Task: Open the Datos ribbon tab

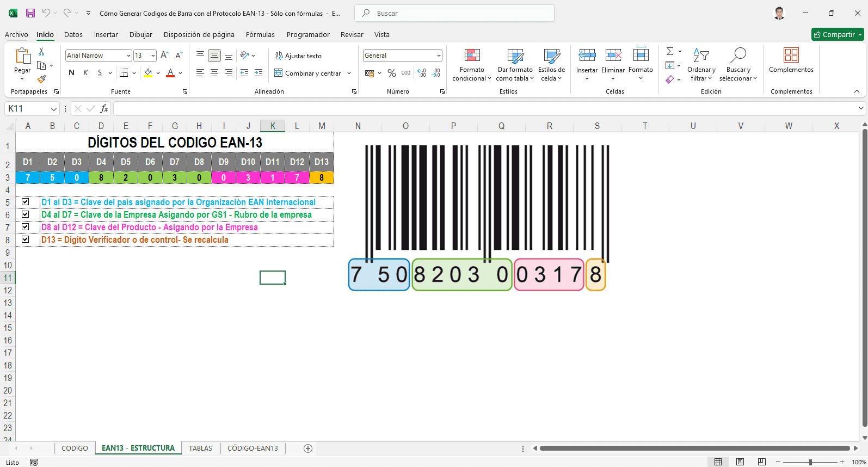Action: [73, 34]
